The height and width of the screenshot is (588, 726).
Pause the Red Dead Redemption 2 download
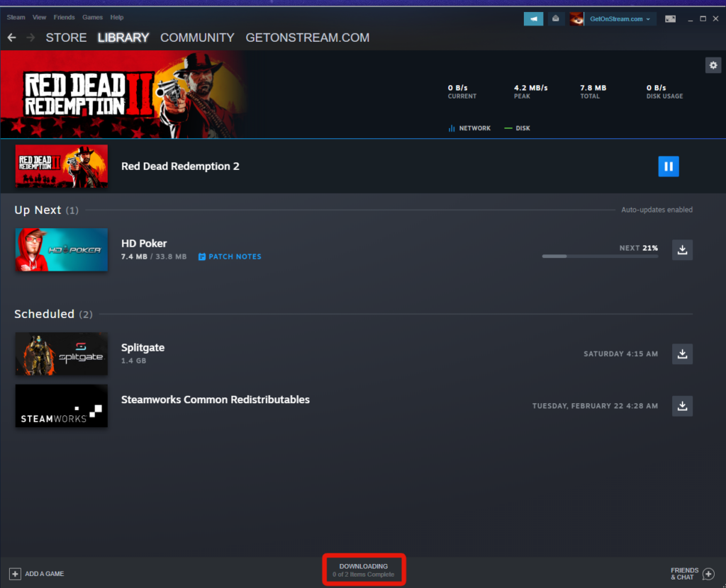pos(669,166)
